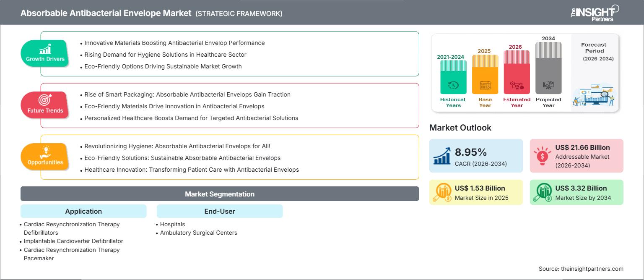
Task: Click the Market Size 2034 green icon
Action: [x=543, y=192]
